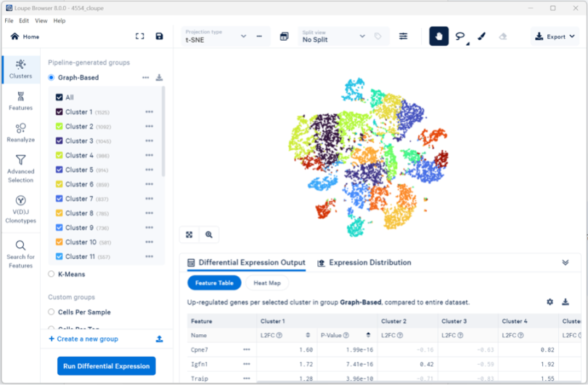Open the plot settings sliders icon
This screenshot has height=385, width=588.
404,36
